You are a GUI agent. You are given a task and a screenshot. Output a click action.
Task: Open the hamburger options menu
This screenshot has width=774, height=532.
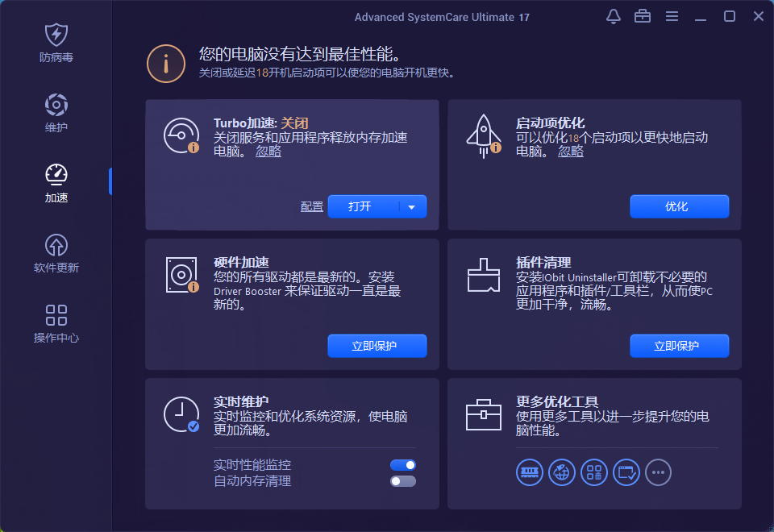click(x=672, y=16)
